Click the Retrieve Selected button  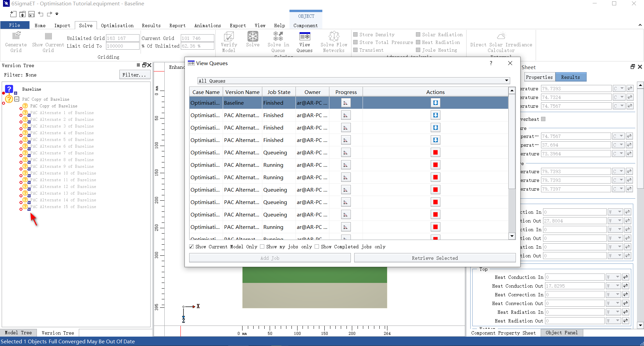[x=435, y=258]
